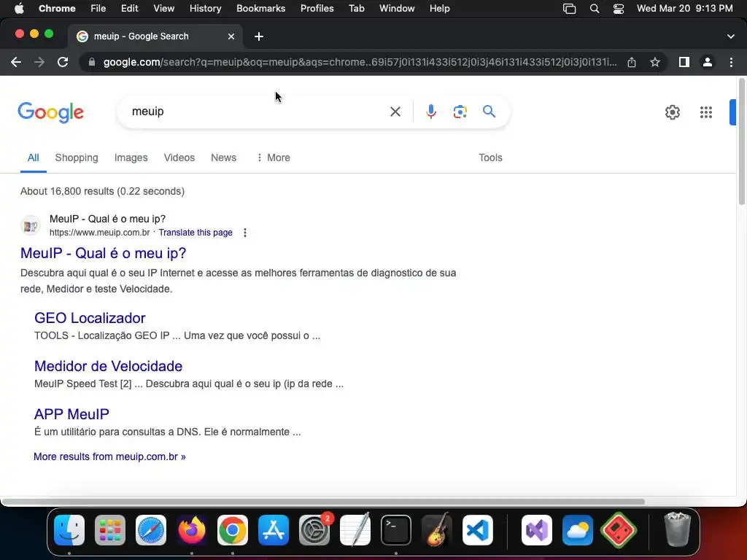Open Medidor de Velocidade sitelink
The image size is (747, 560).
tap(108, 366)
